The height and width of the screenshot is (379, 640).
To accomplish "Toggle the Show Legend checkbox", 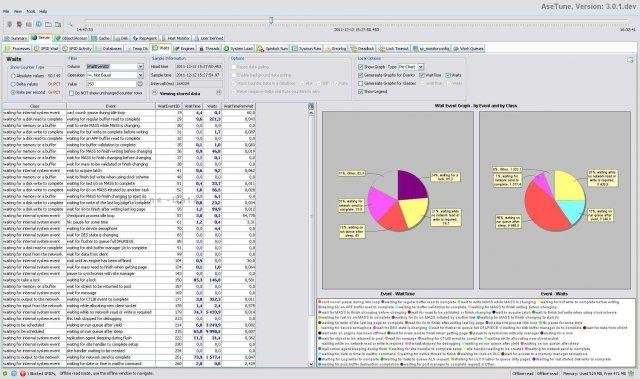I will [x=360, y=92].
